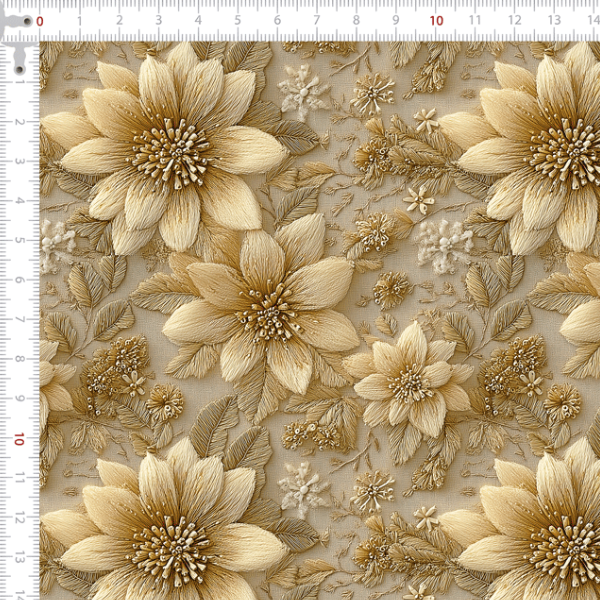The height and width of the screenshot is (600, 600).
Task: Click the red 10 on vertical ruler
Action: point(19,439)
